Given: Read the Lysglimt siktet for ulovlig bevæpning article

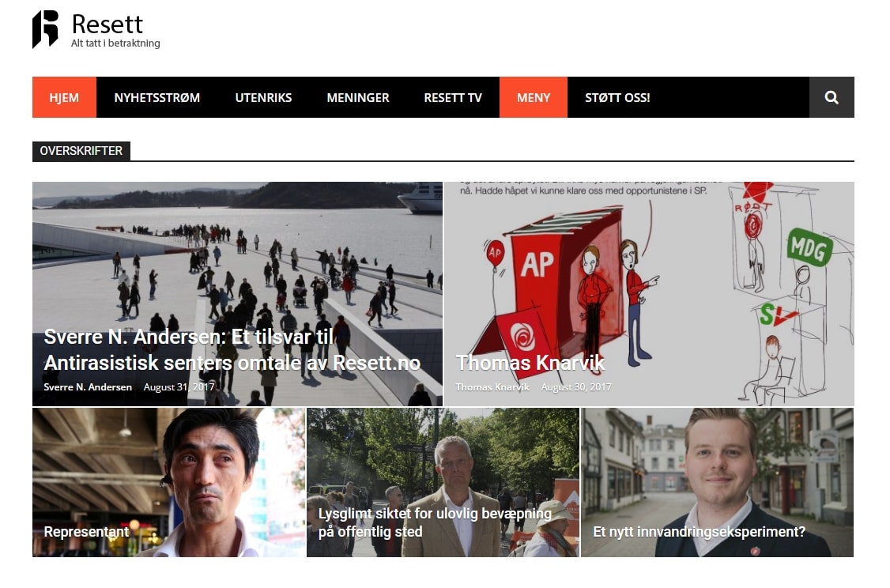Looking at the screenshot, I should 434,522.
